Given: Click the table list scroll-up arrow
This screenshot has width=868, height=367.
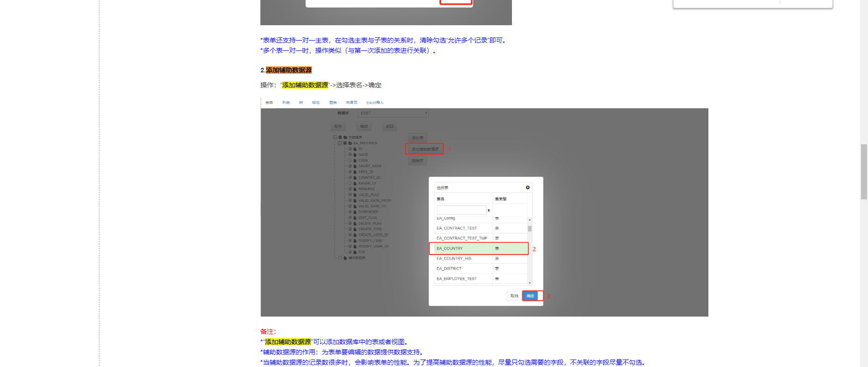Looking at the screenshot, I should coord(530,219).
